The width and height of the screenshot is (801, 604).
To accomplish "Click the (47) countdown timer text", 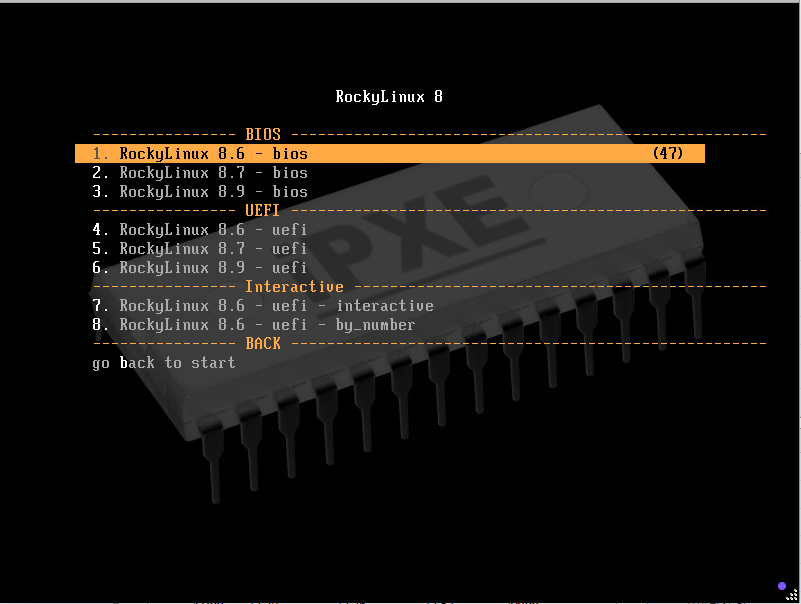I will click(668, 153).
